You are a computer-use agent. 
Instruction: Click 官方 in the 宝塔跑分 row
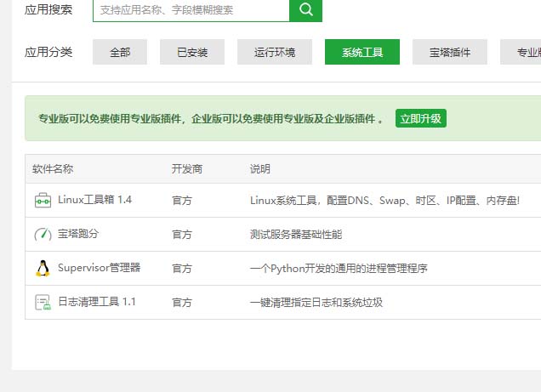[x=182, y=235]
